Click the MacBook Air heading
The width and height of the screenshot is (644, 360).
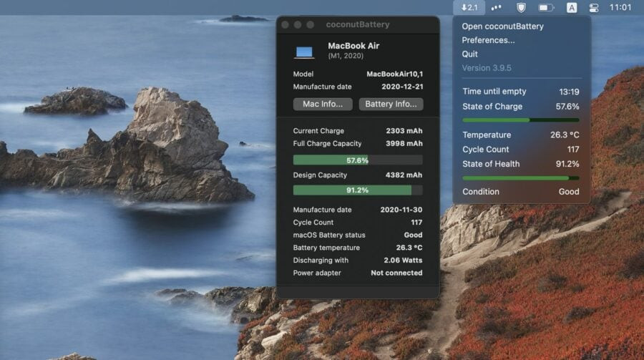coord(353,46)
